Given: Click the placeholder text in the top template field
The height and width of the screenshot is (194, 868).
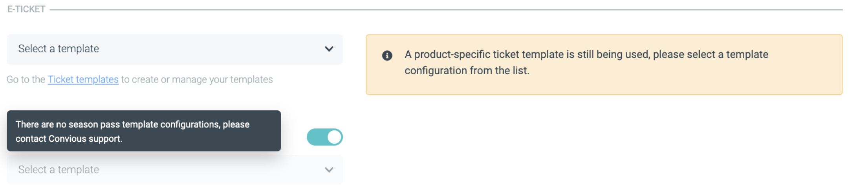Looking at the screenshot, I should [59, 49].
